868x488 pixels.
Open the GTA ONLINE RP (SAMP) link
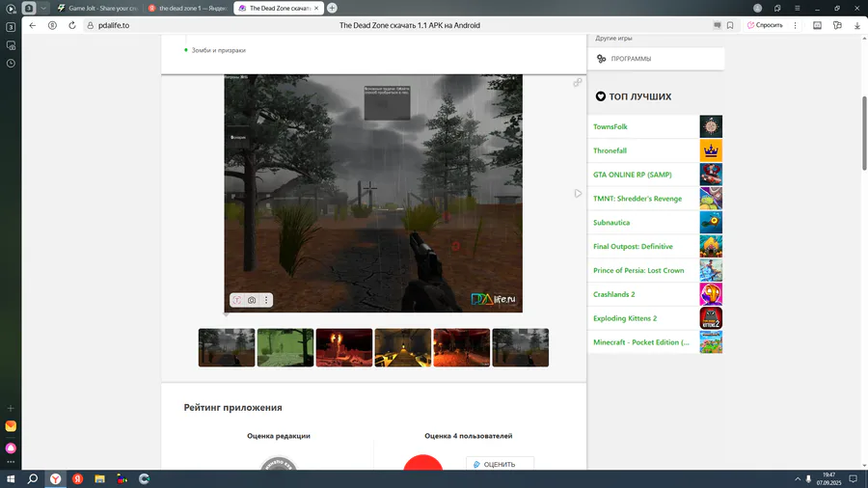tap(632, 175)
